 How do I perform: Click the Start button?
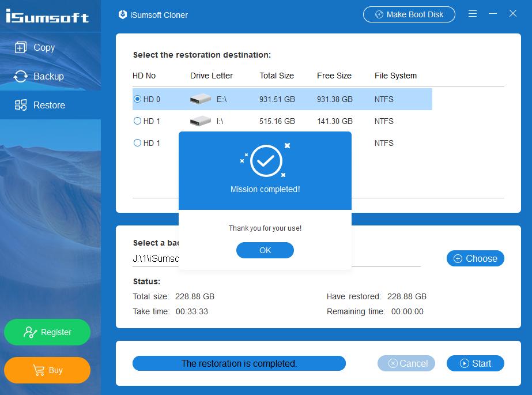pyautogui.click(x=476, y=363)
